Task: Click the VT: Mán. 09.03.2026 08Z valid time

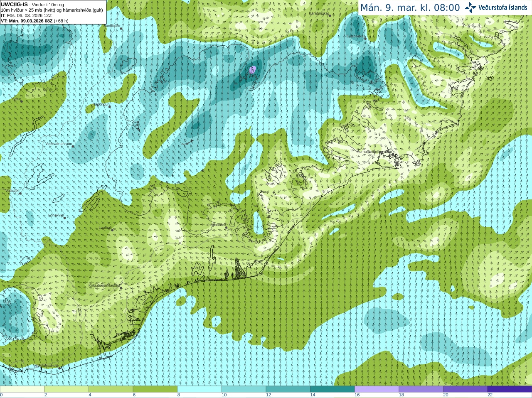Action: [x=27, y=21]
